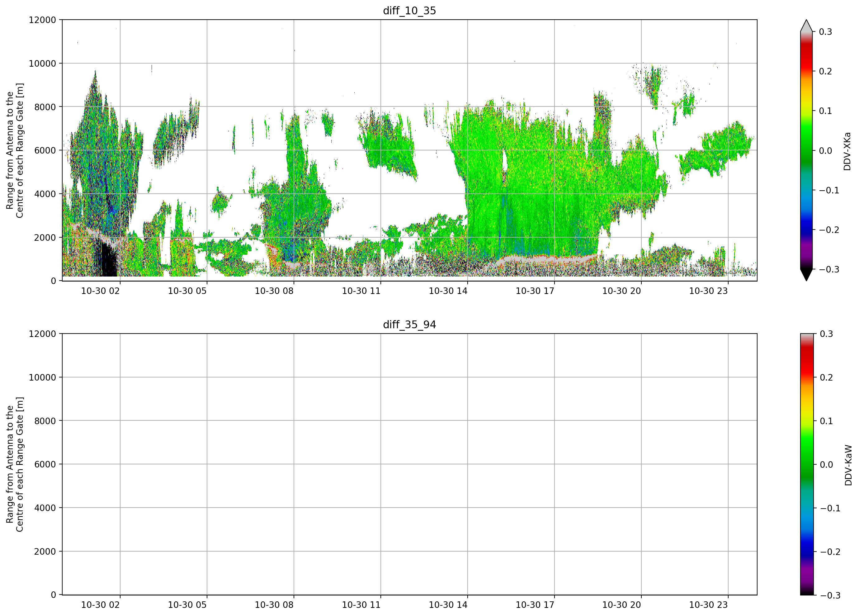Click the DDV-XKa colorbar label
Image resolution: width=859 pixels, height=616 pixels.
(847, 151)
